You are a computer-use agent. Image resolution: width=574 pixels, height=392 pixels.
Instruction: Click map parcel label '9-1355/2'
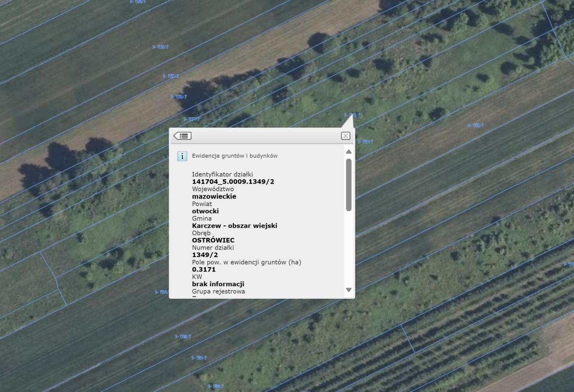point(475,125)
